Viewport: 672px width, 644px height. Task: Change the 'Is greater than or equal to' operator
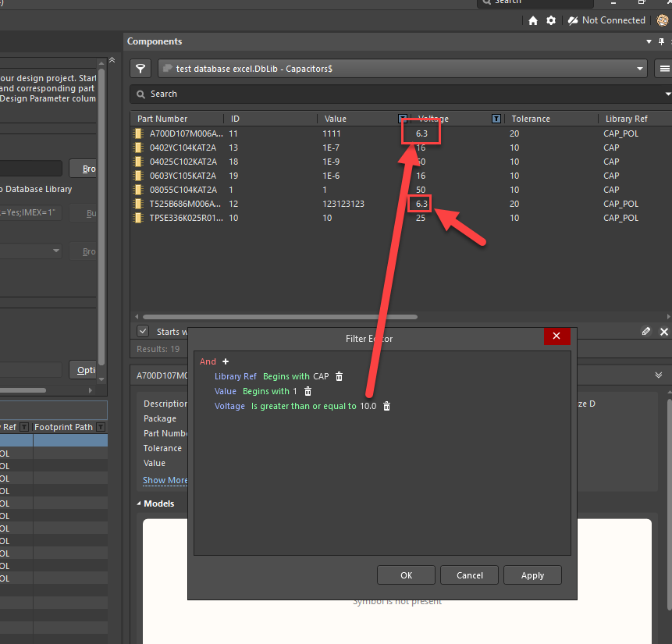coord(303,406)
